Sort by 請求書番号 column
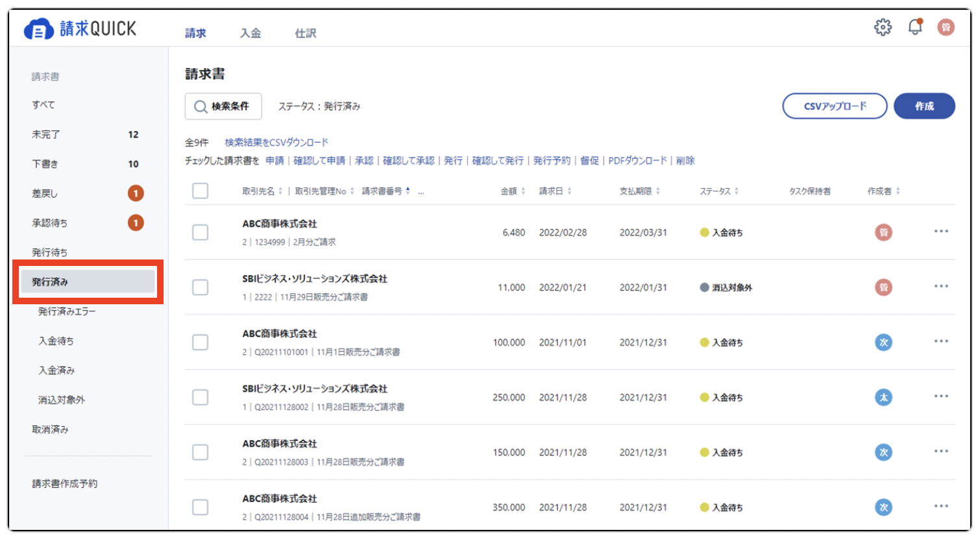This screenshot has width=980, height=541. coord(386,191)
